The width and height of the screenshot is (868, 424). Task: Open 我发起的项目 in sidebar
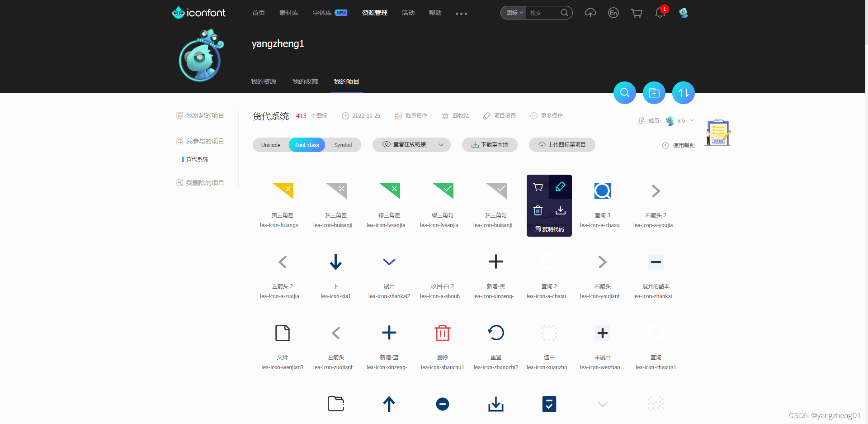pyautogui.click(x=200, y=115)
